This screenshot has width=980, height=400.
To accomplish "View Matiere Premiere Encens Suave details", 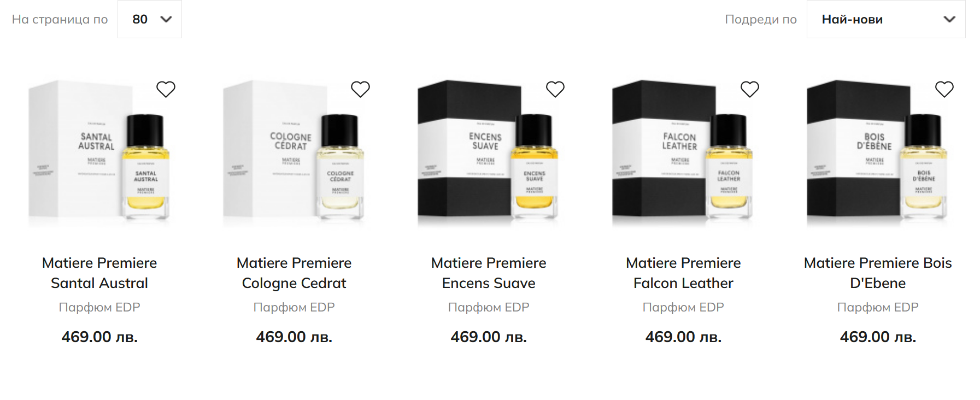I will (489, 273).
